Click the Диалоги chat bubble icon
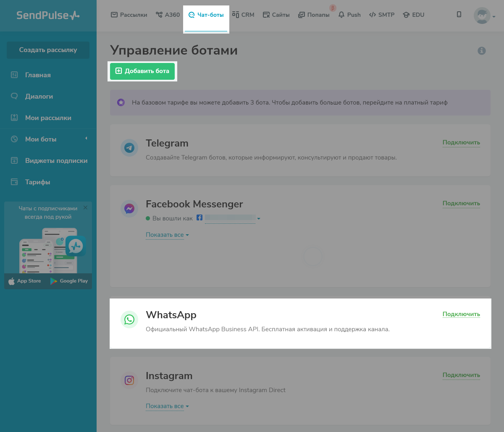Image resolution: width=504 pixels, height=432 pixels. 14,96
